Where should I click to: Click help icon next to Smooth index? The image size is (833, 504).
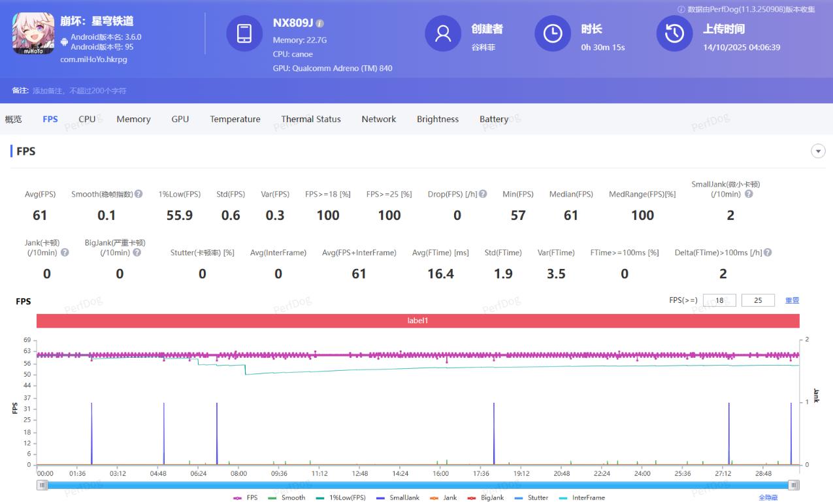coord(139,194)
